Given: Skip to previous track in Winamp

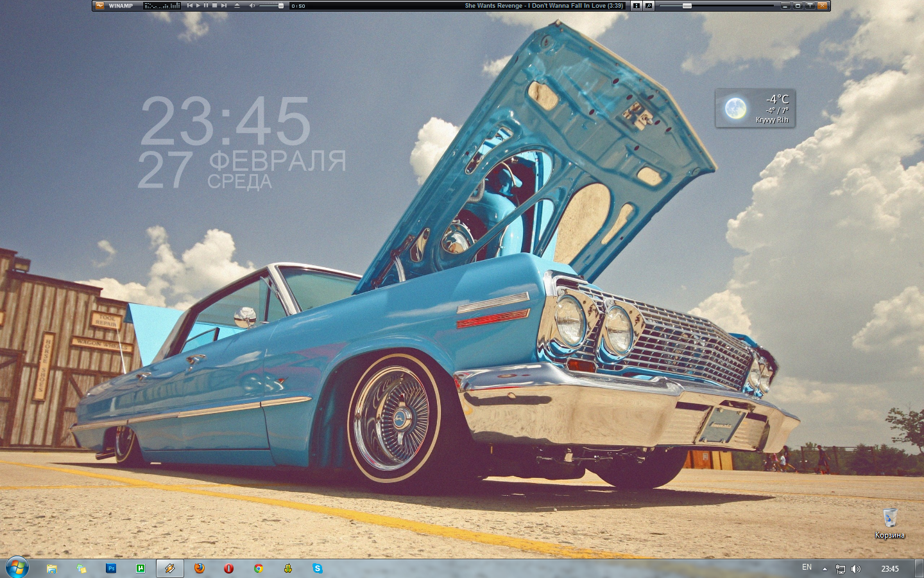Looking at the screenshot, I should (189, 6).
